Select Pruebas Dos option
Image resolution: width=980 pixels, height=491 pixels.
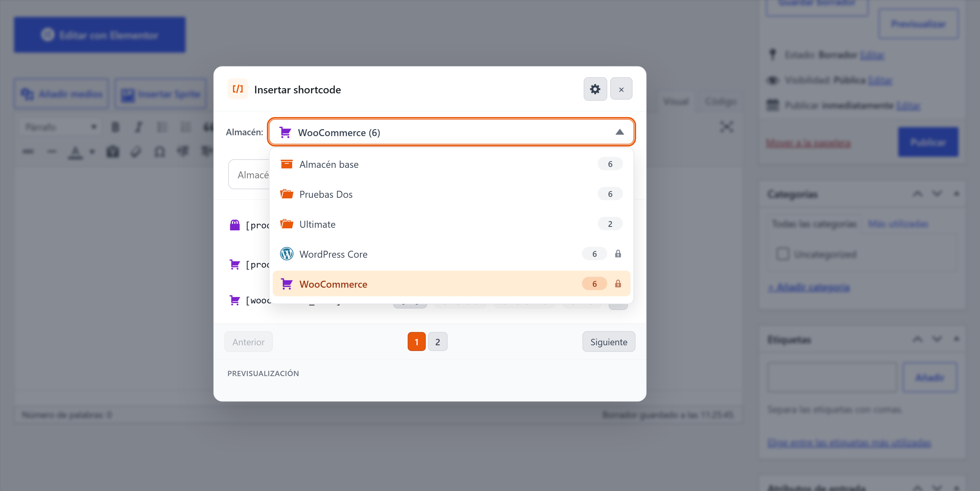tap(451, 194)
